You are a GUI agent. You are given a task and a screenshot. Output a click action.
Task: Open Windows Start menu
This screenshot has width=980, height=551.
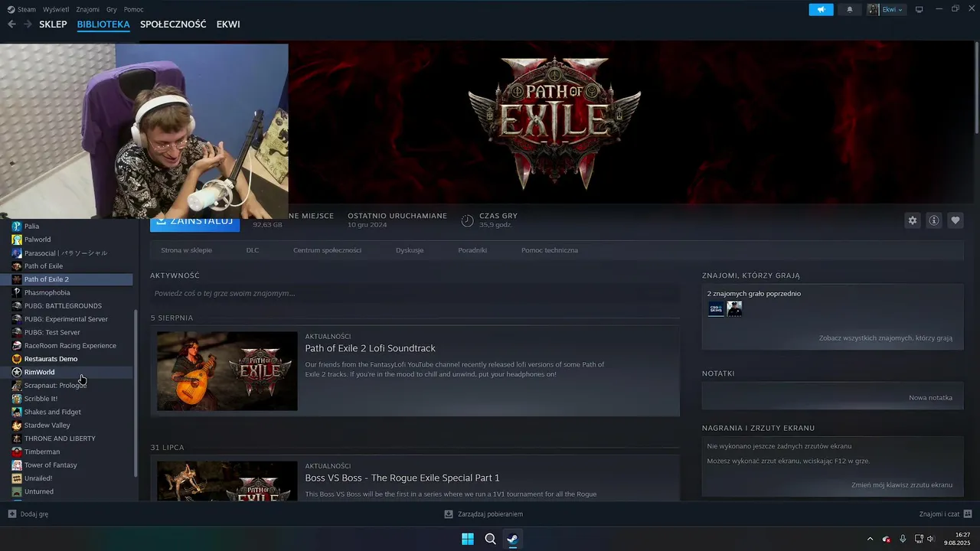[468, 539]
